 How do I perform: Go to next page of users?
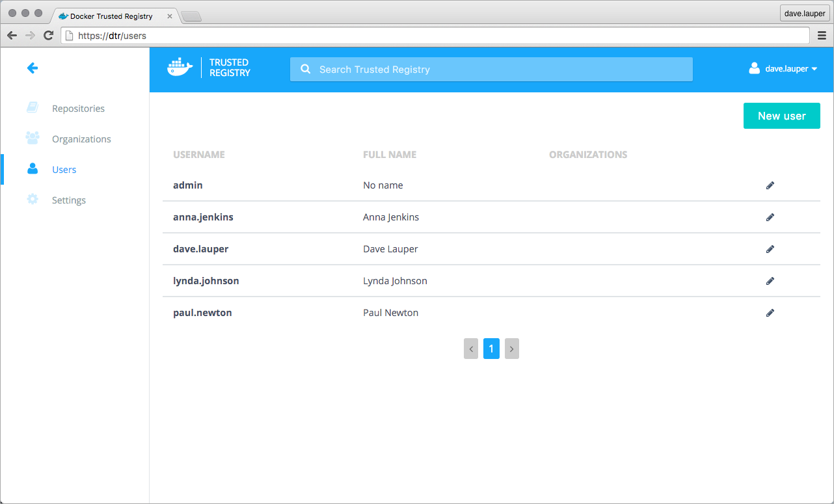click(511, 349)
